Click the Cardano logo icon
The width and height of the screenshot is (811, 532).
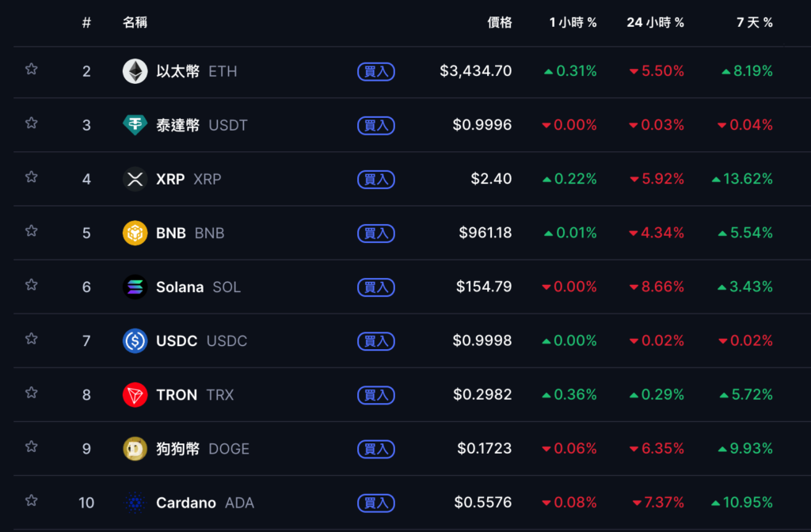click(135, 502)
